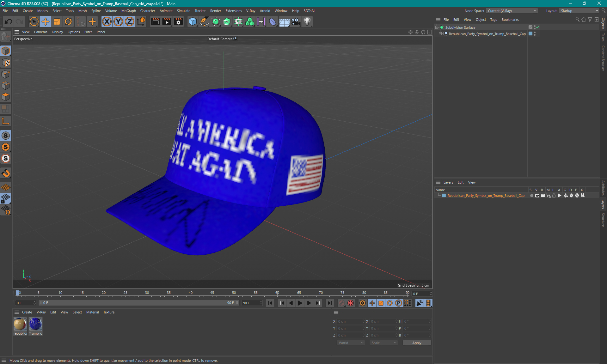Screen dimensions: 607x364
Task: Open Layers panel Edit menu
Action: click(461, 182)
